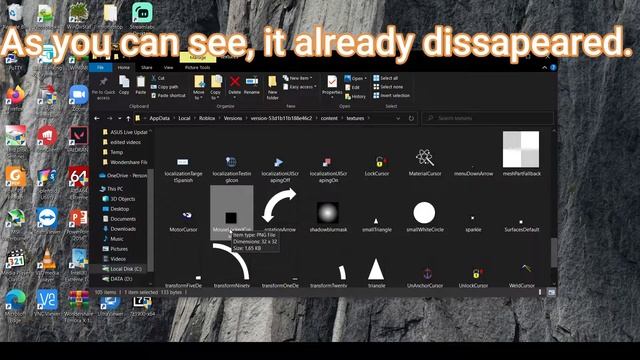
Task: Select the WeldCursor file
Action: (521, 277)
